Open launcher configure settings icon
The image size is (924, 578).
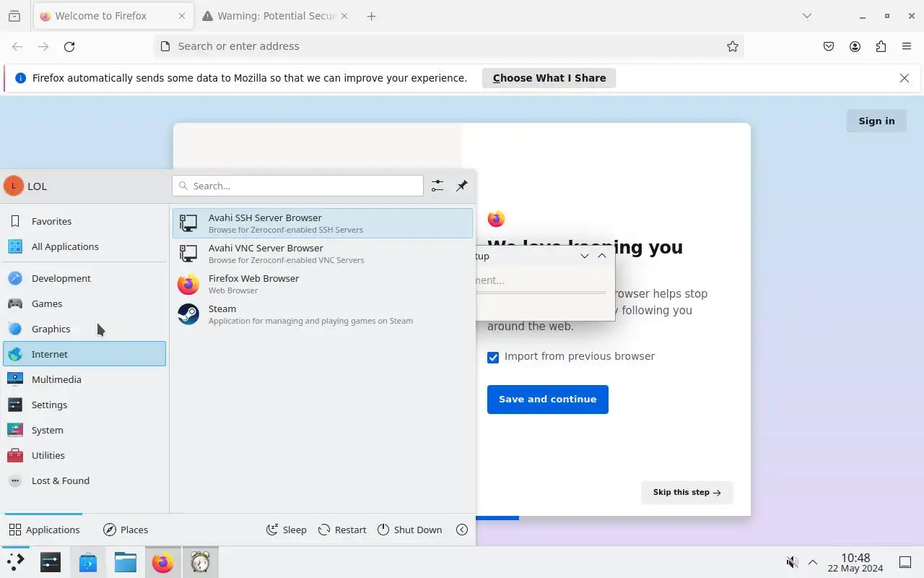437,186
